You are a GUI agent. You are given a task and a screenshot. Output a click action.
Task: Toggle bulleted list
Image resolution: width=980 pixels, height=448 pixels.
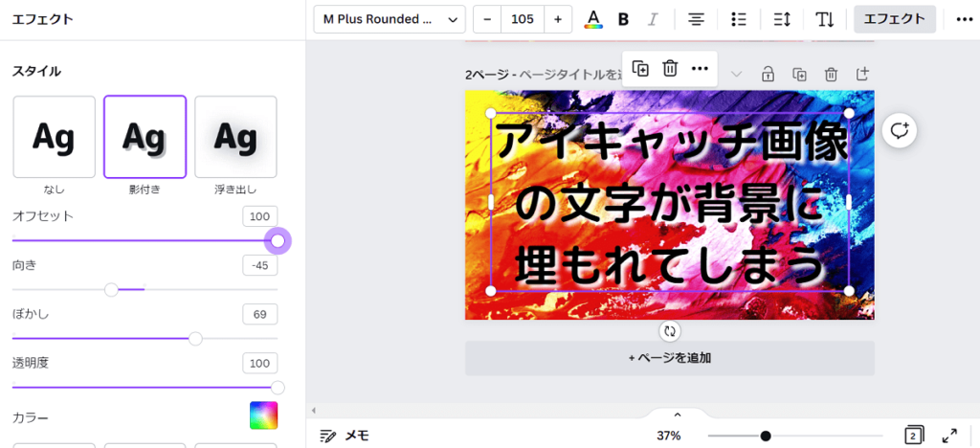(x=739, y=19)
